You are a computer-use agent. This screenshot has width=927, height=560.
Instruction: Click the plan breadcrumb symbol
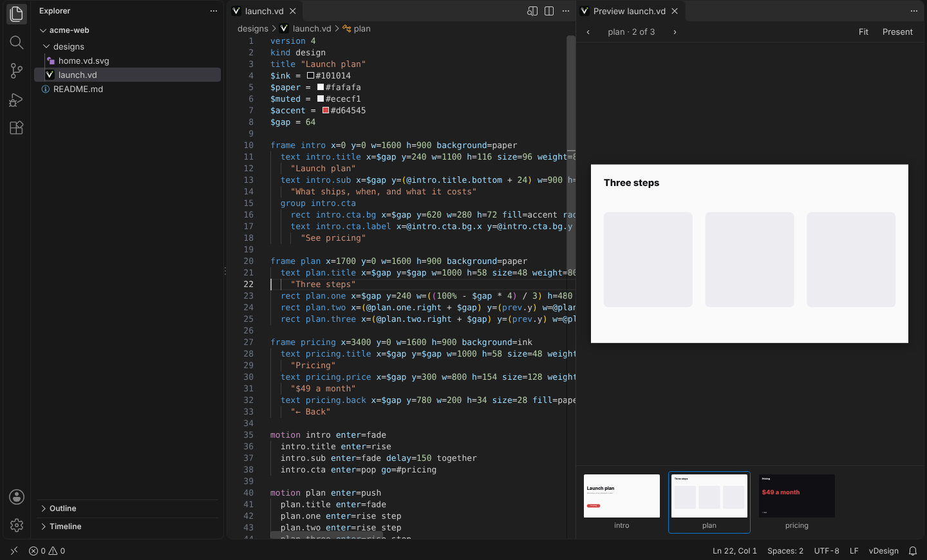point(357,29)
